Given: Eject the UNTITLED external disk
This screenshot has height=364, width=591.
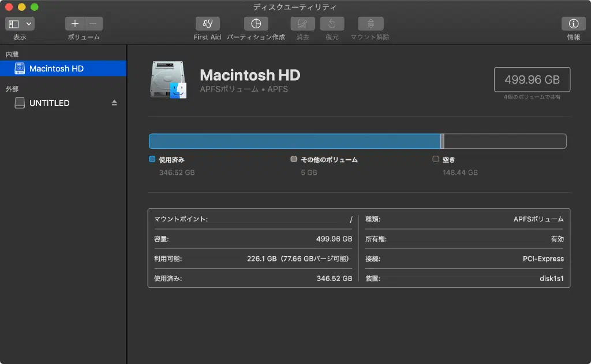Looking at the screenshot, I should coord(114,103).
